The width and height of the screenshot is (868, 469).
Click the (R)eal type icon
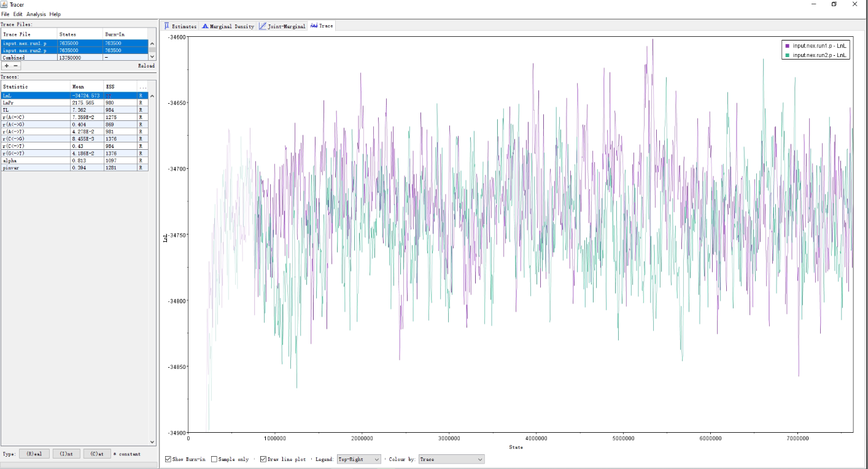pyautogui.click(x=34, y=453)
